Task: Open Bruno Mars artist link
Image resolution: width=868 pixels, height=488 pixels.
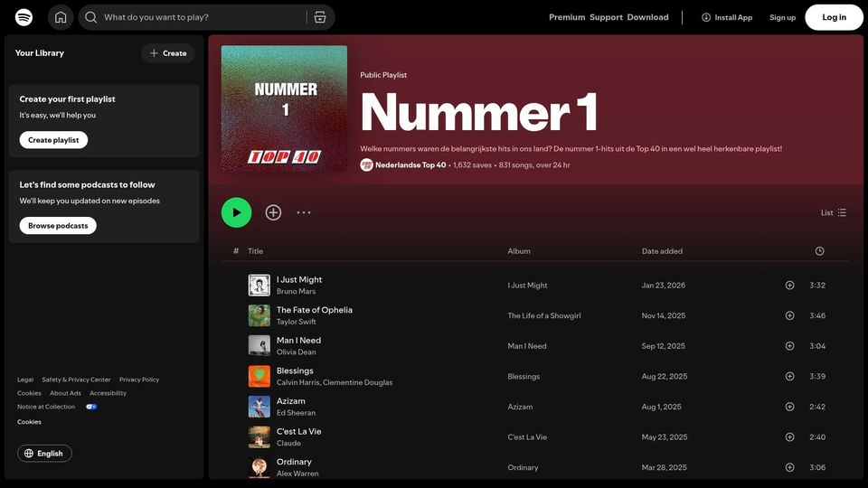Action: coord(297,292)
